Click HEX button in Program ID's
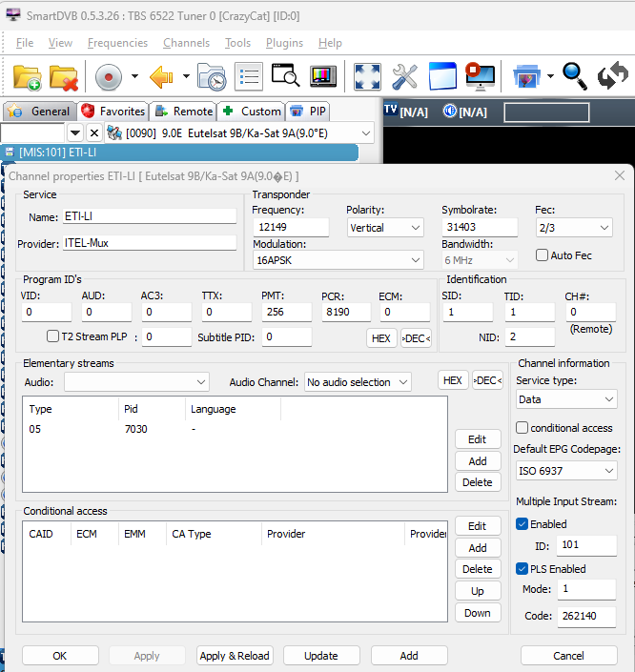The height and width of the screenshot is (672, 635). point(381,338)
